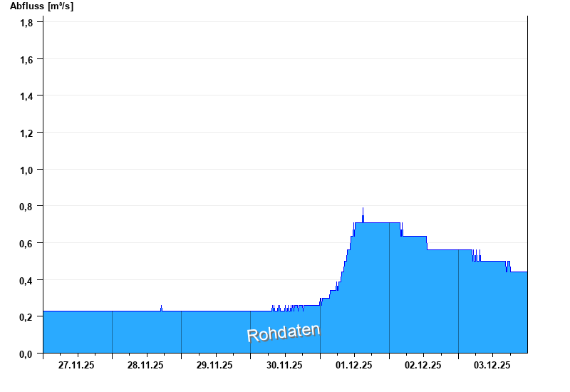This screenshot has height=392, width=570.
Task: Click the 30.11.25 date label
Action: coord(284,365)
